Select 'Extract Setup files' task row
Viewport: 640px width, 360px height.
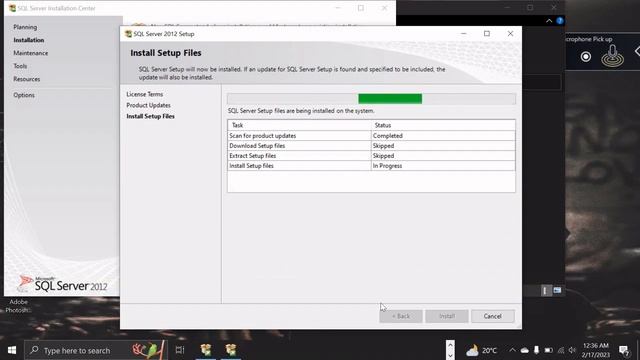click(x=371, y=156)
